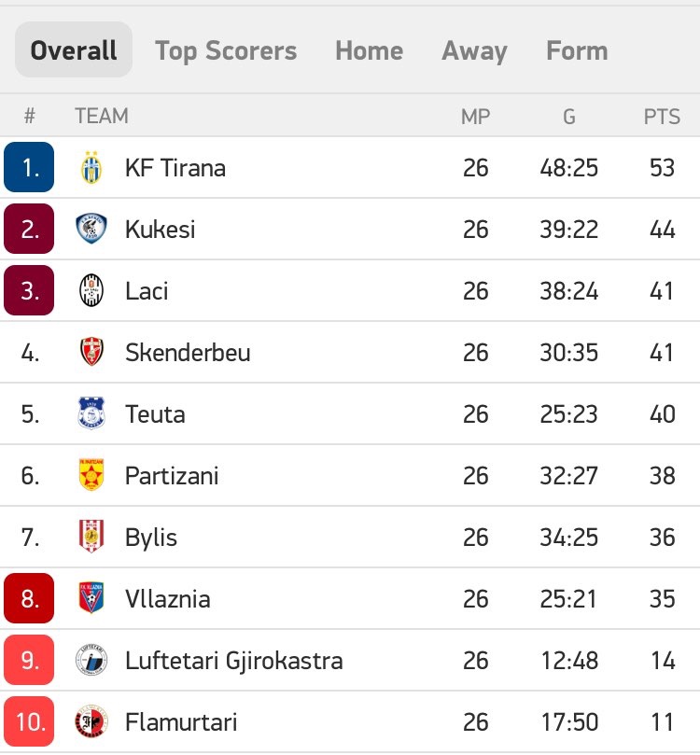Image resolution: width=700 pixels, height=755 pixels.
Task: Click the Kukesi club crest
Action: [91, 229]
